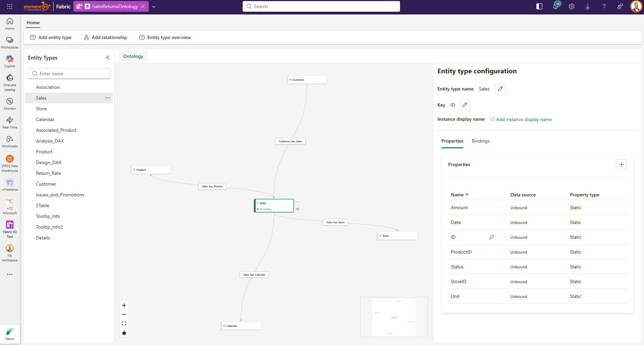Open notifications bell in header
This screenshot has width=644, height=345.
pyautogui.click(x=556, y=6)
